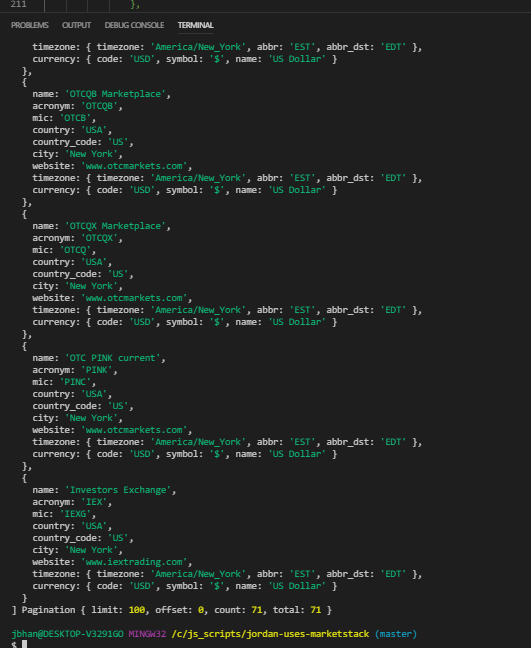This screenshot has height=648, width=531.
Task: Open the OUTPUT panel tab
Action: [76, 25]
